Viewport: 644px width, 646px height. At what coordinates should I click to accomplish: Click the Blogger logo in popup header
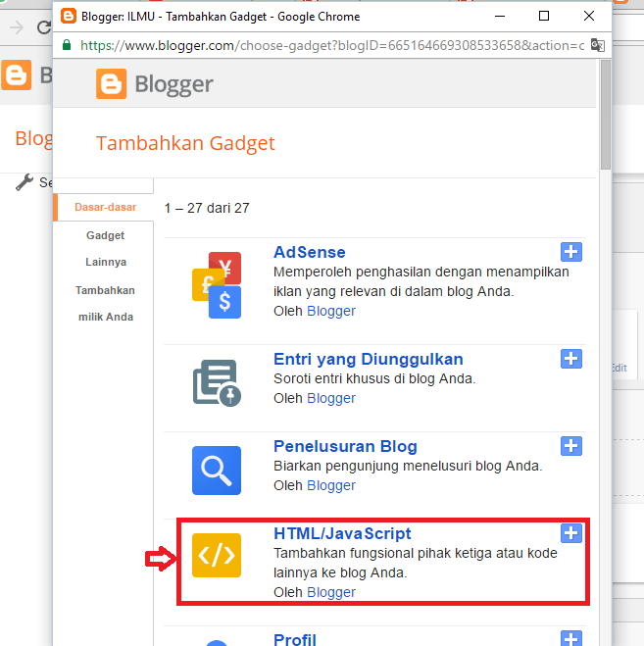tap(155, 84)
